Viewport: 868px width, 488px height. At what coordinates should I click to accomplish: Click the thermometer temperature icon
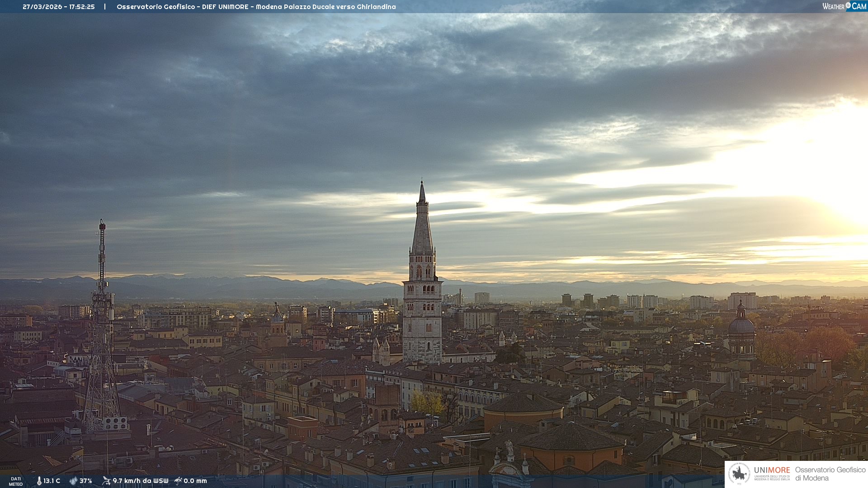39,481
